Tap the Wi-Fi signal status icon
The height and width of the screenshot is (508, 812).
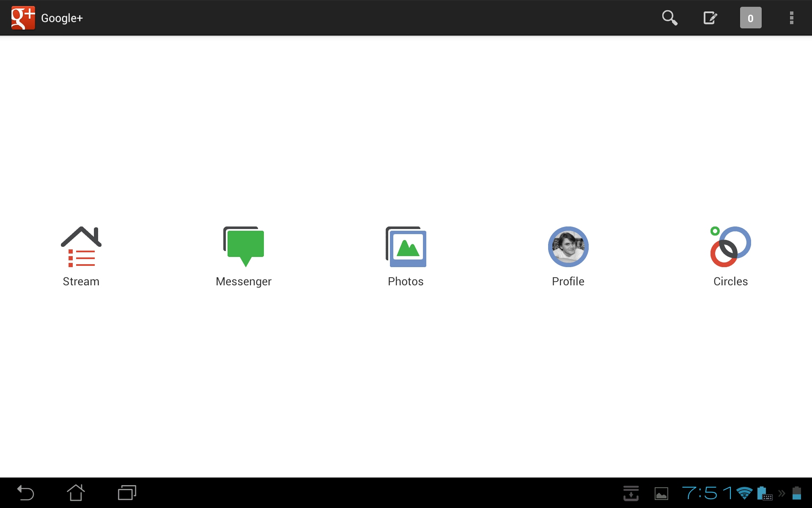click(x=744, y=493)
